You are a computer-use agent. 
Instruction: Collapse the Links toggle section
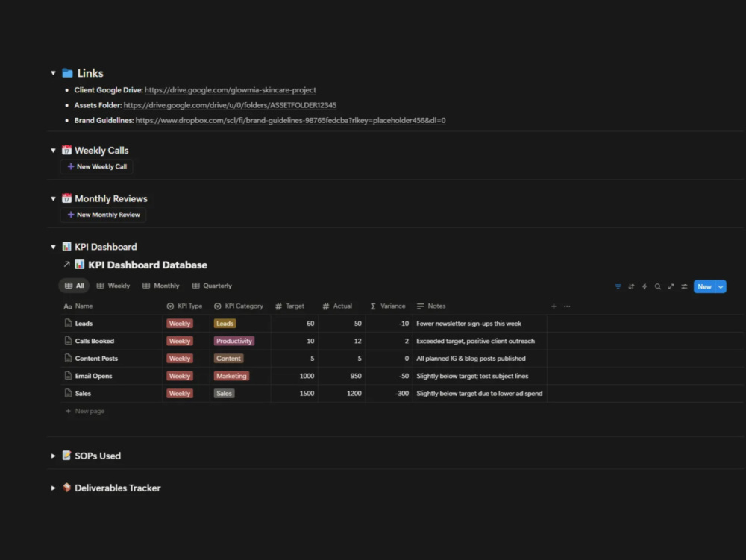(x=53, y=73)
